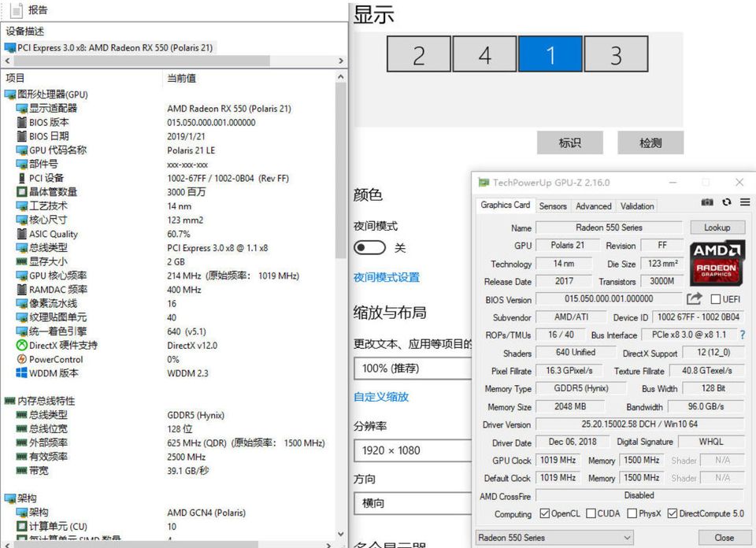Image resolution: width=756 pixels, height=548 pixels.
Task: Click the Lookup button in GPU-Z
Action: [717, 228]
